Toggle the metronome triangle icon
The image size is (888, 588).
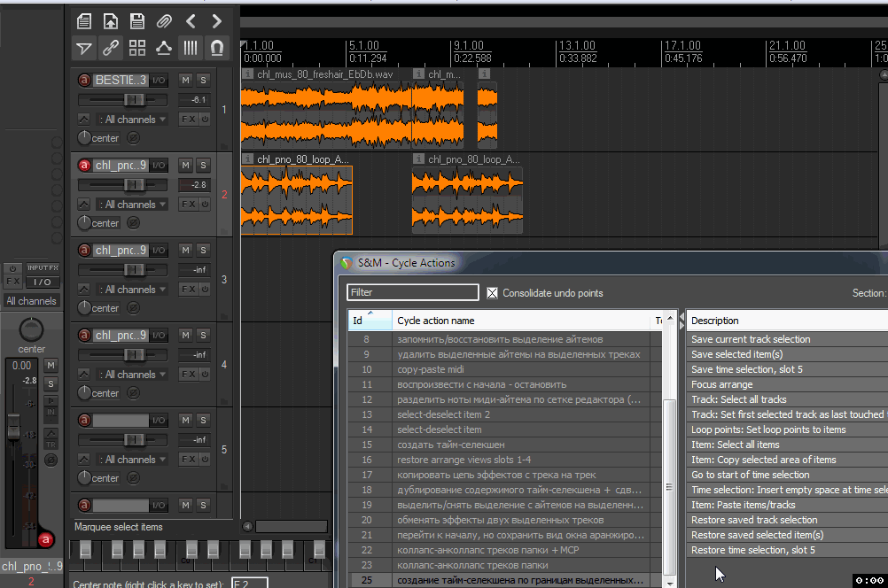(x=84, y=48)
